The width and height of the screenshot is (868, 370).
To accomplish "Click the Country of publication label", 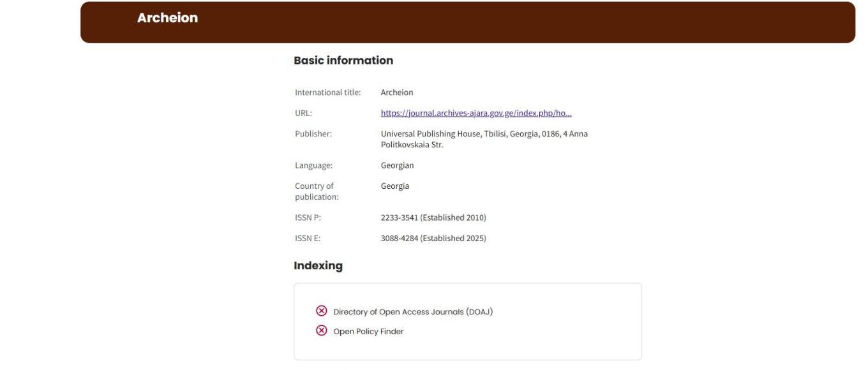I will coord(317,191).
